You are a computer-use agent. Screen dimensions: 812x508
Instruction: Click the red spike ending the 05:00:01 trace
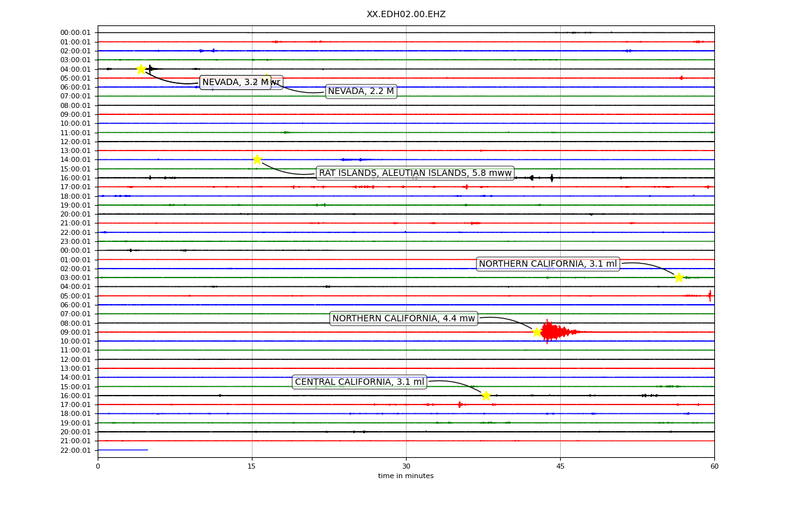click(x=710, y=295)
